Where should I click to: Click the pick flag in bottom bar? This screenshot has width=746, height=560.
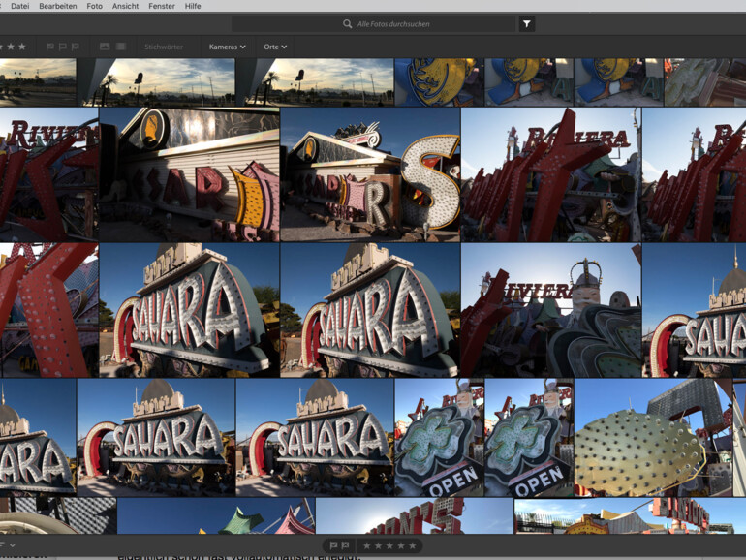coord(333,546)
